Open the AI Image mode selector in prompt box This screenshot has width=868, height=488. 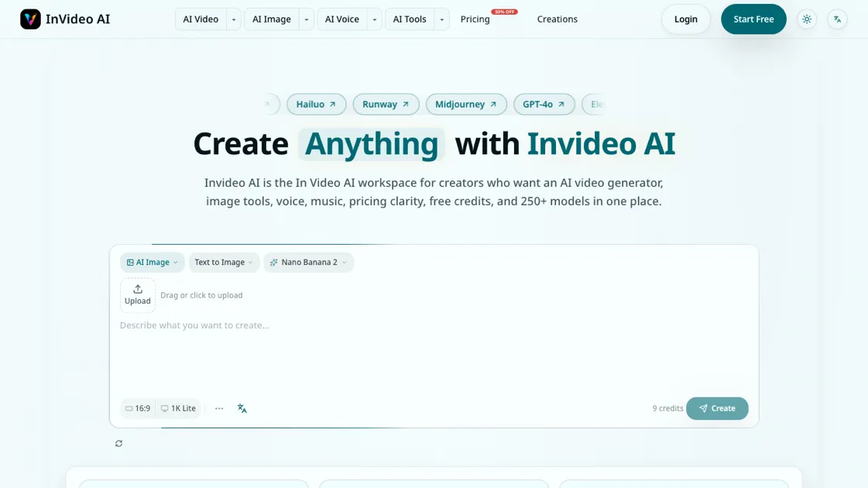coord(153,262)
